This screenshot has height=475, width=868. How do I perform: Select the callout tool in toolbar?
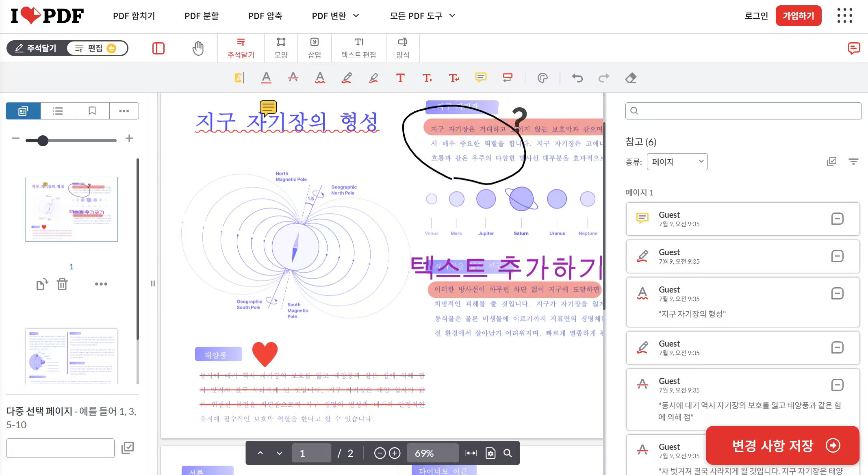pos(508,78)
